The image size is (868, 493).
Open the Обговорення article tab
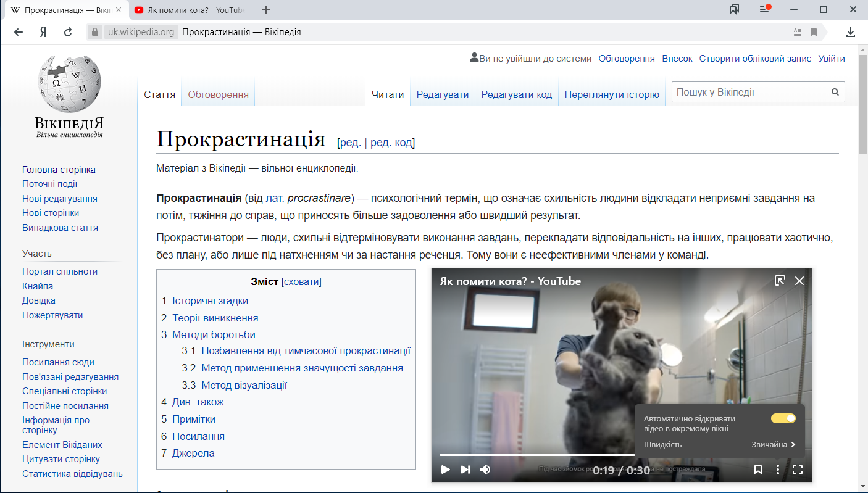[218, 94]
